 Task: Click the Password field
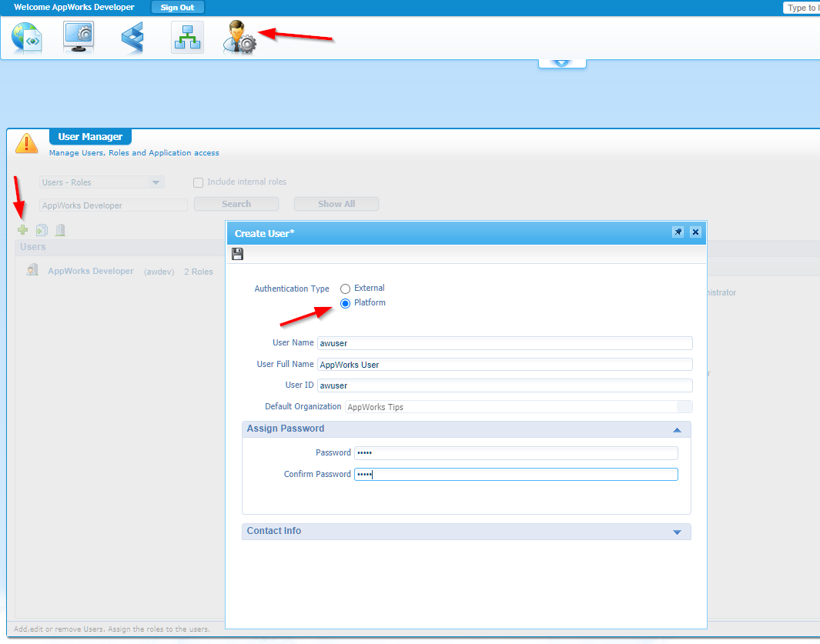pyautogui.click(x=516, y=452)
